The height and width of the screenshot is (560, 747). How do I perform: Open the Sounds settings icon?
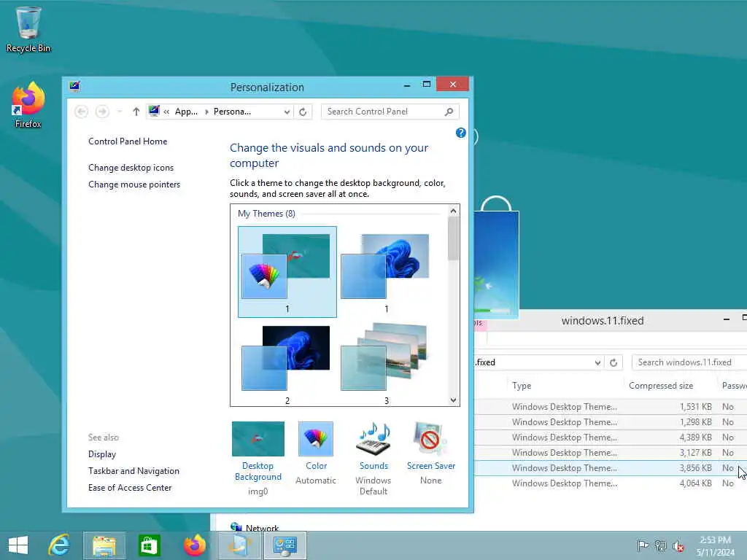tap(373, 438)
